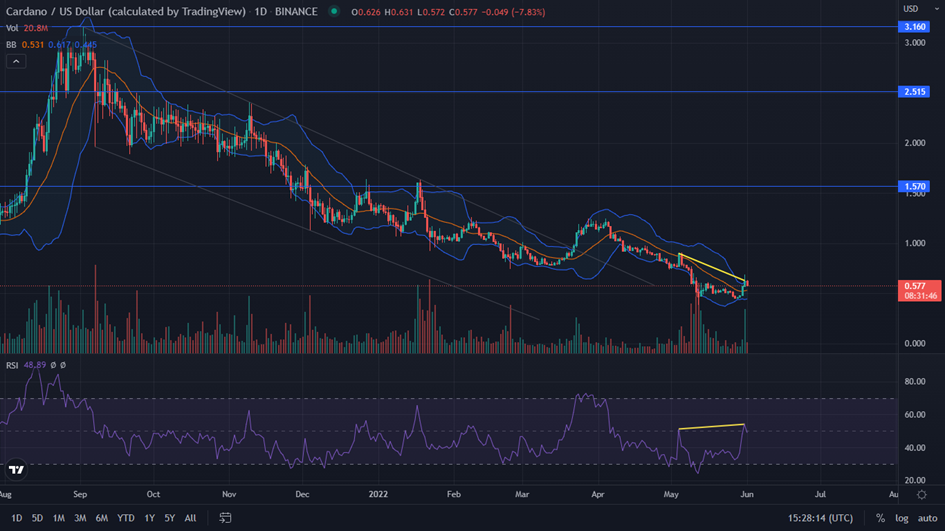Click the 3.160 horizontal line price label
This screenshot has height=531, width=945.
click(914, 27)
